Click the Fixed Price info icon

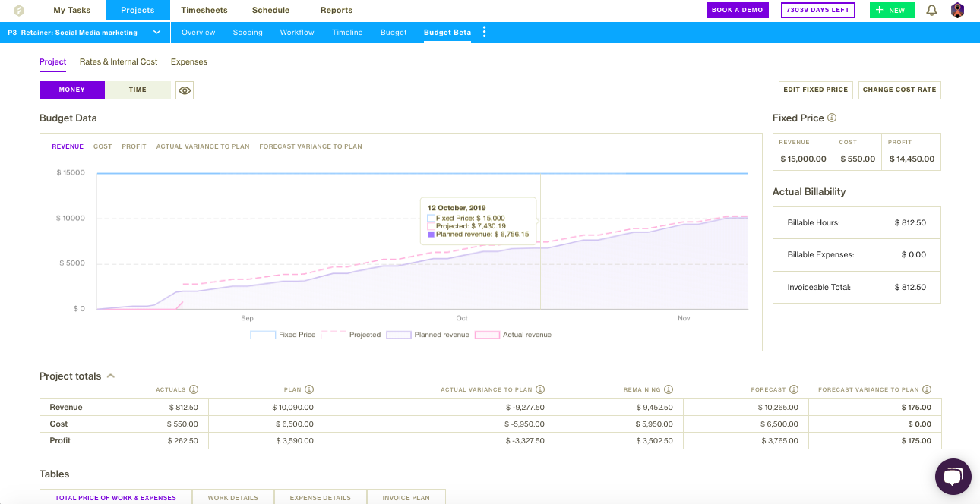(x=832, y=118)
